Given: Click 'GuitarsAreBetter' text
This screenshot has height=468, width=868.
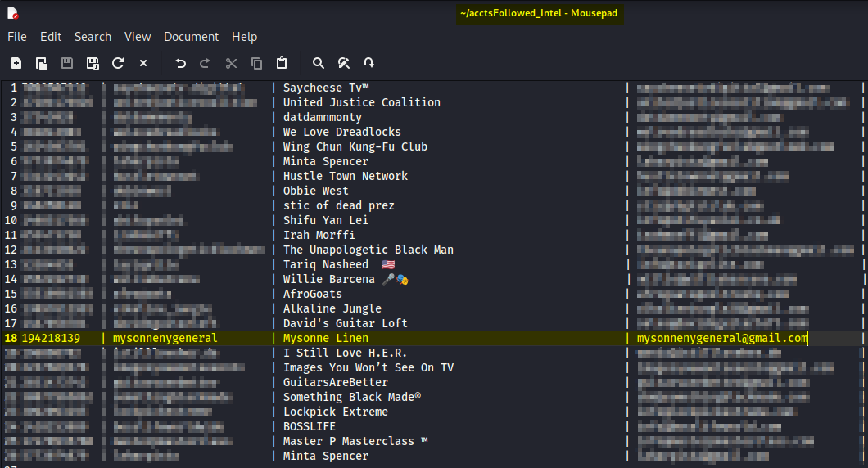Looking at the screenshot, I should [x=336, y=382].
